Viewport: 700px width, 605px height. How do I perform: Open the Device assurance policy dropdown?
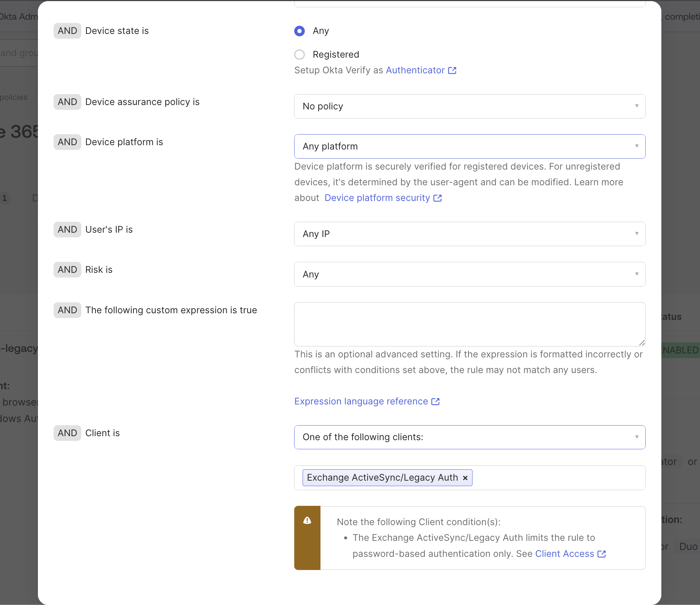click(470, 106)
